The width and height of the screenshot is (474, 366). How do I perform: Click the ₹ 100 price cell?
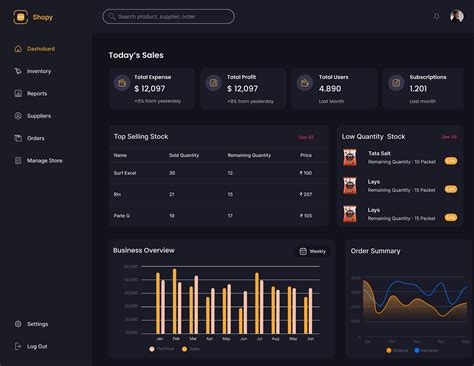[x=306, y=173]
